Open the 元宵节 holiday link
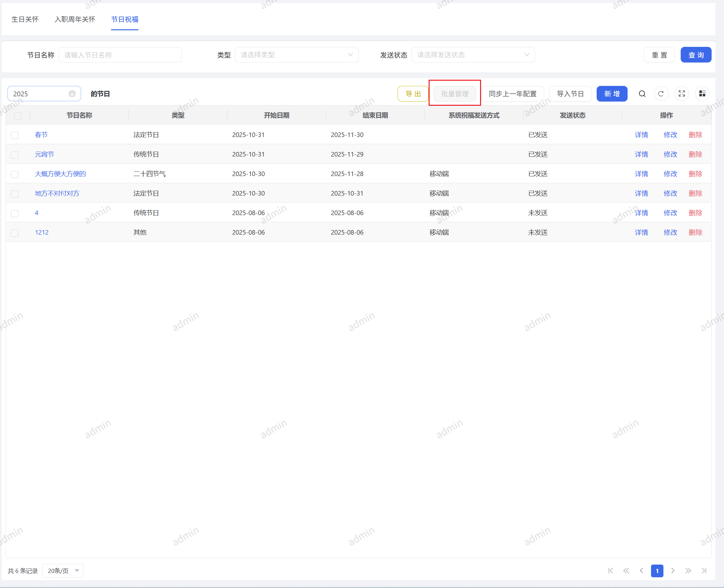The height and width of the screenshot is (588, 724). pos(44,155)
